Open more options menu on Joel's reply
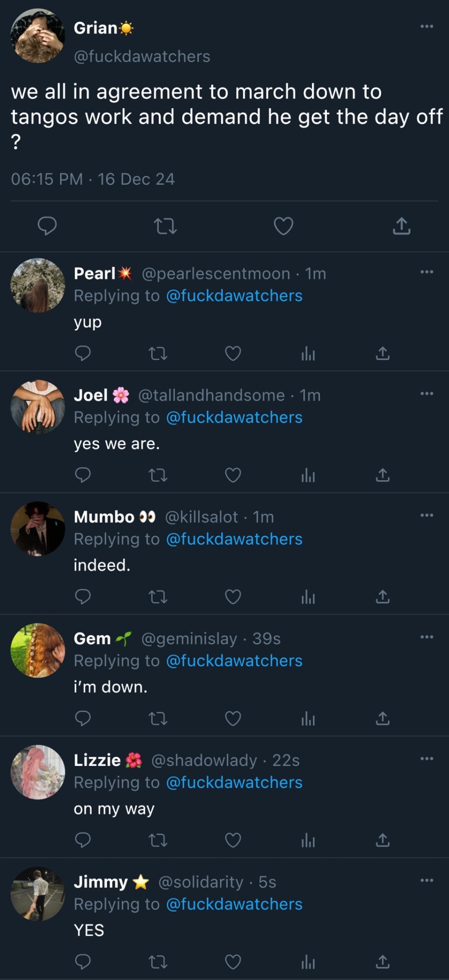This screenshot has height=980, width=449. point(427,394)
